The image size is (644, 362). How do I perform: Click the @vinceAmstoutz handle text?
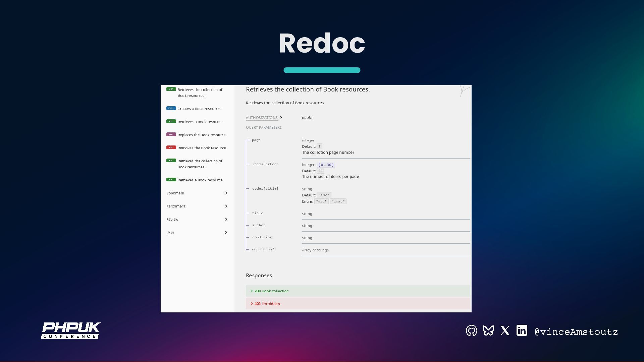click(576, 332)
